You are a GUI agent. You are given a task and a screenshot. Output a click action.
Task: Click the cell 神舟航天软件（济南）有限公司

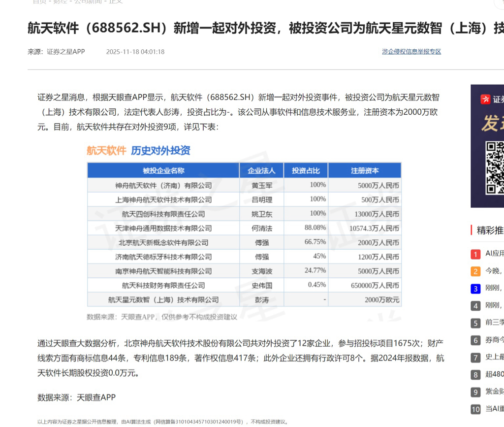tap(163, 186)
